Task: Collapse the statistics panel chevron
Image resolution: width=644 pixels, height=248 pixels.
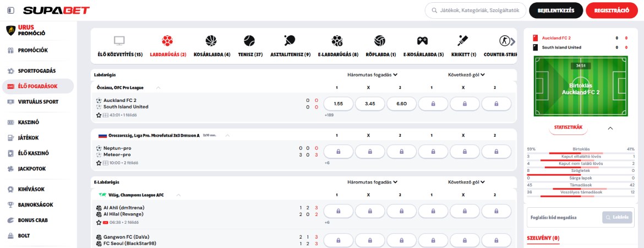Action: tap(610, 128)
